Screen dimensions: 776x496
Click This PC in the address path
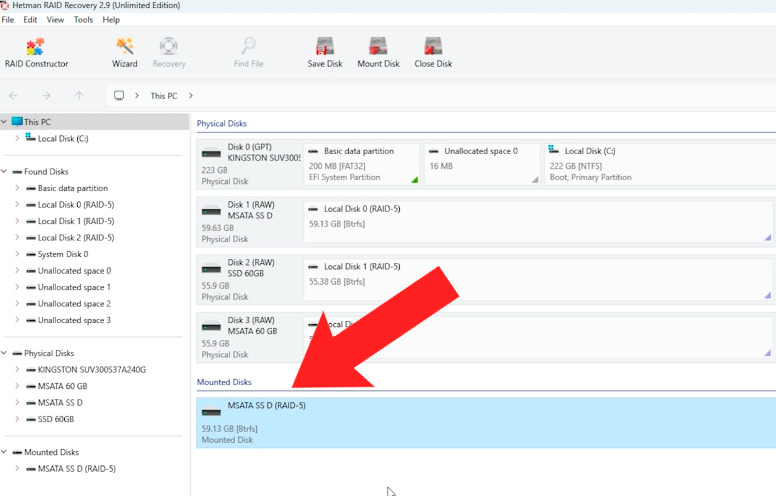point(164,96)
